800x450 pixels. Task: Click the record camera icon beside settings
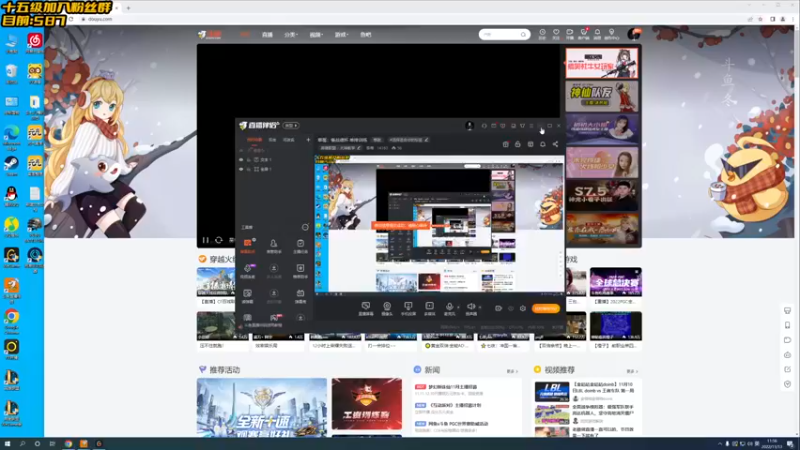498,308
